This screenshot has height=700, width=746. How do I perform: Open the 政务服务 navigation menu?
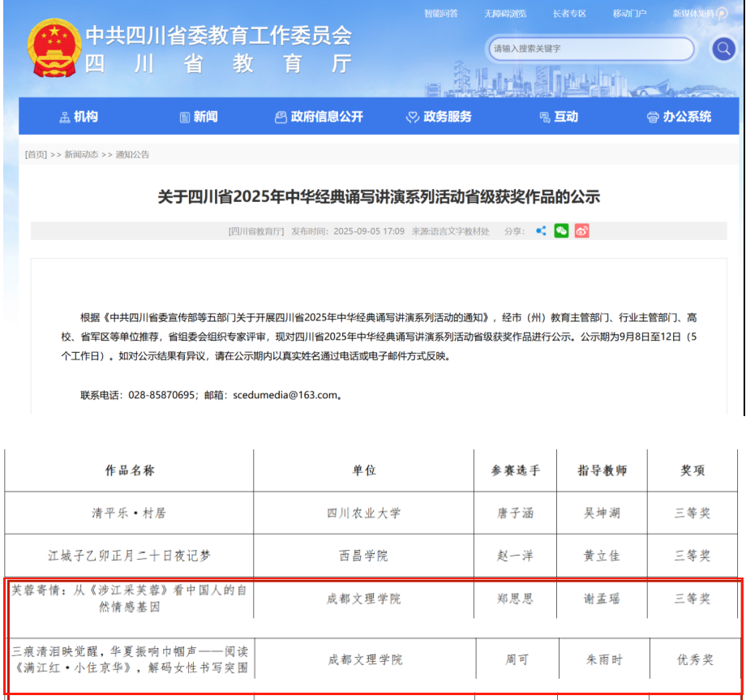coord(439,117)
